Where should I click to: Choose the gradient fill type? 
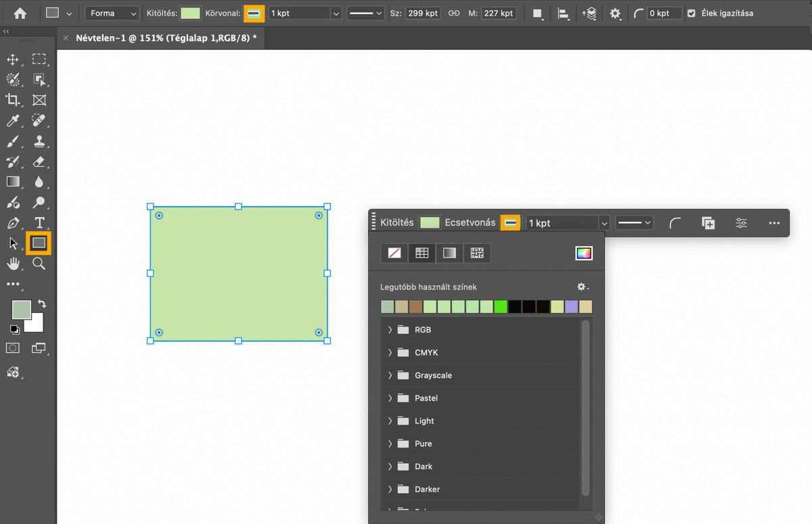point(450,253)
